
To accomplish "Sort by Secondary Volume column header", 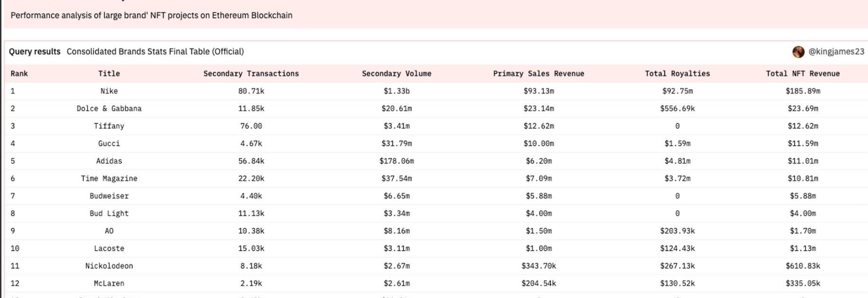I will click(x=396, y=74).
